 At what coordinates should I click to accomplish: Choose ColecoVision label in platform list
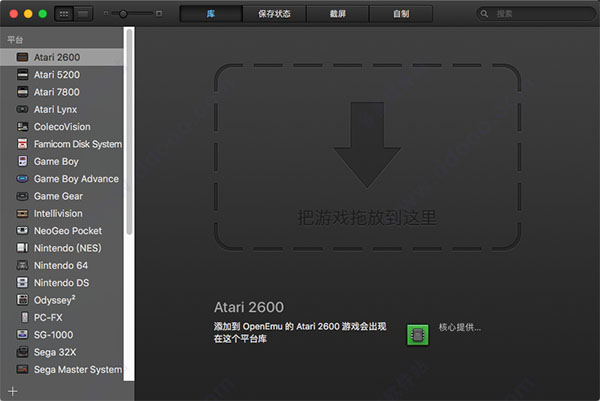[x=62, y=127]
